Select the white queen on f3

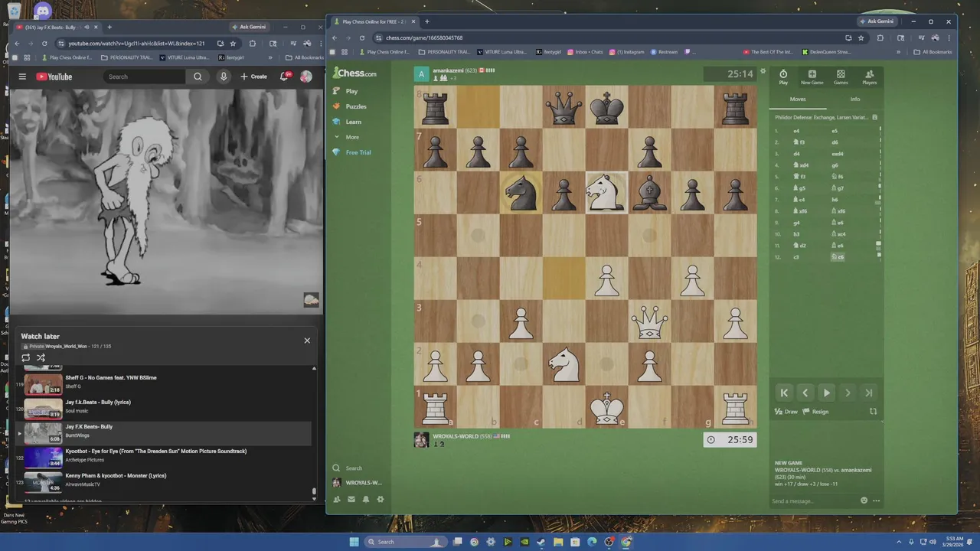650,321
